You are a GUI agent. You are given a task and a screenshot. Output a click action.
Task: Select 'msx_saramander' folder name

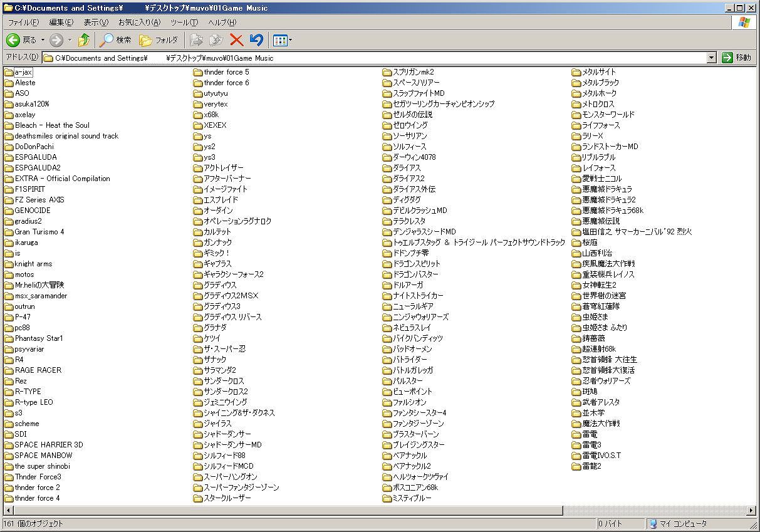click(x=41, y=296)
